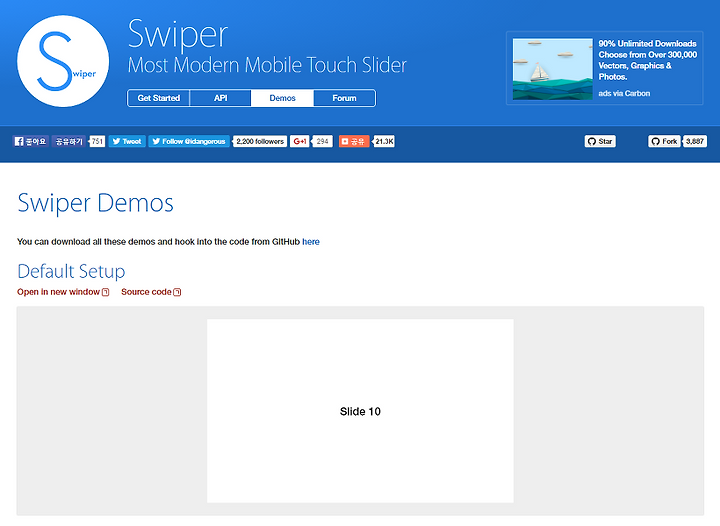Click the Swiper round logo
720x526 pixels.
tap(63, 61)
